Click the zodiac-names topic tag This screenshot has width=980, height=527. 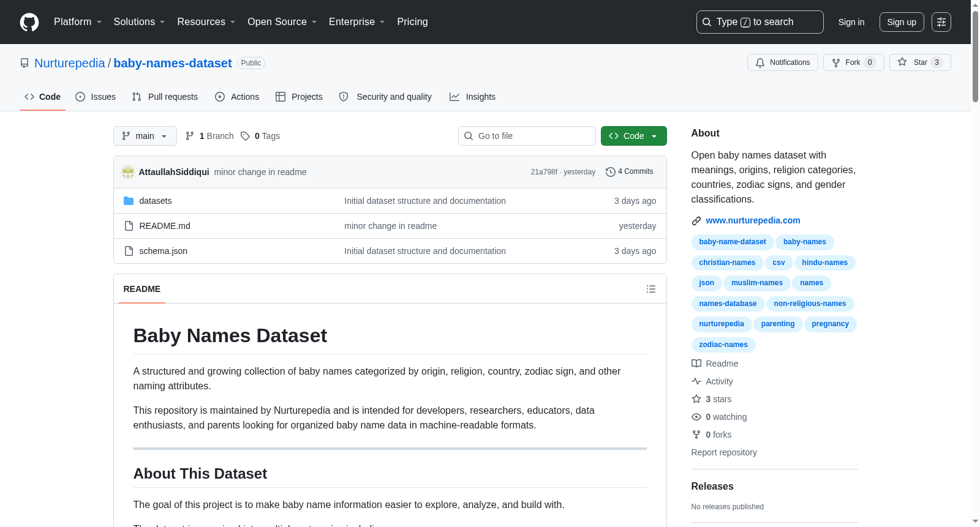click(x=723, y=345)
